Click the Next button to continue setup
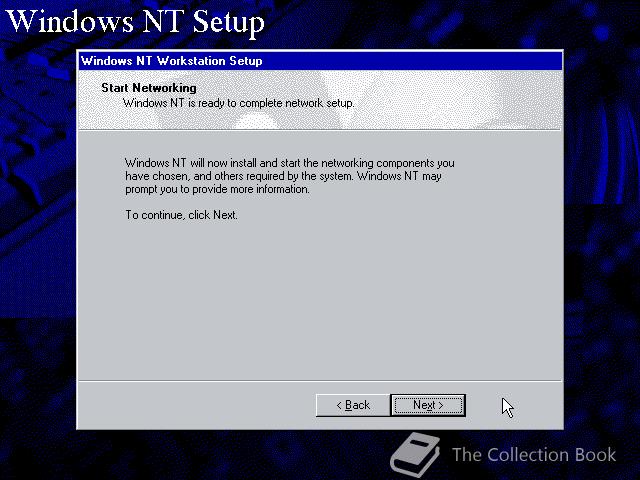 pos(428,405)
